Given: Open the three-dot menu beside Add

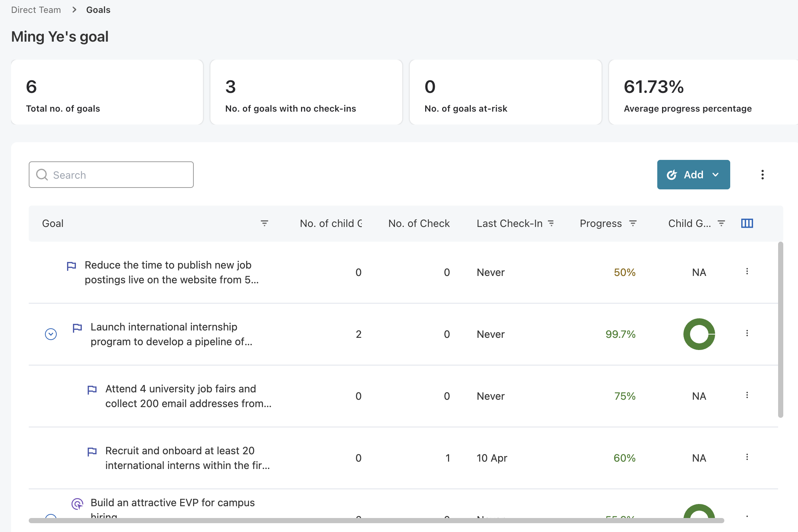Looking at the screenshot, I should tap(762, 175).
